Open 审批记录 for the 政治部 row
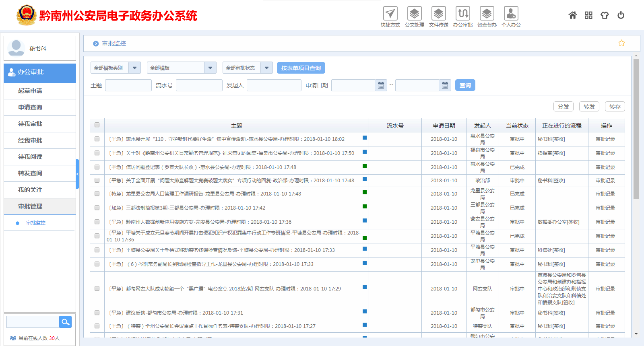 pyautogui.click(x=605, y=181)
